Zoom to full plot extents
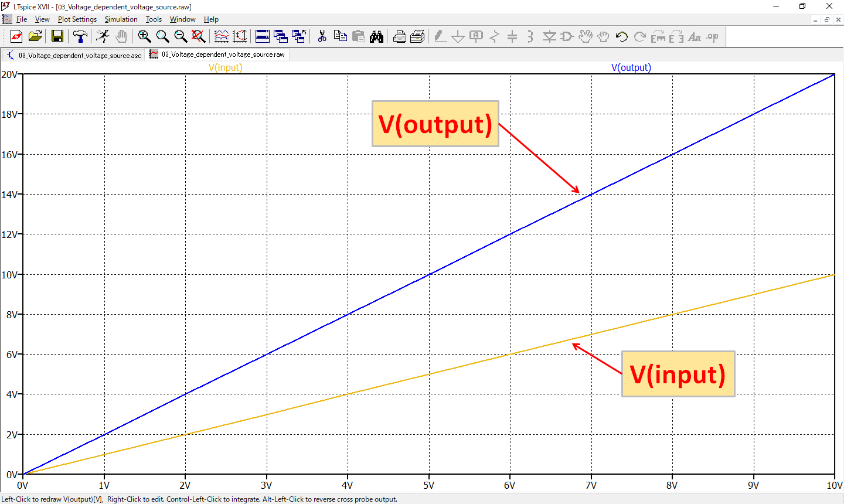The width and height of the screenshot is (844, 504). pyautogui.click(x=199, y=36)
